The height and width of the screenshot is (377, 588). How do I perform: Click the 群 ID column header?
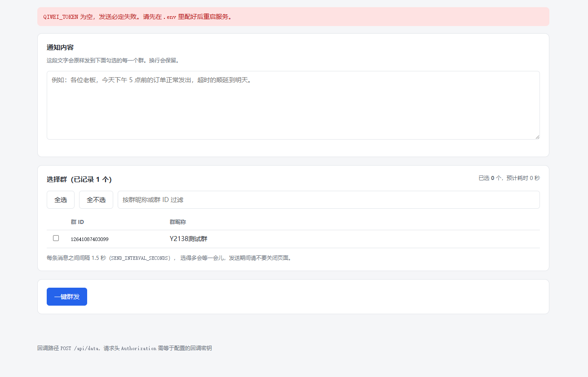[x=77, y=222]
